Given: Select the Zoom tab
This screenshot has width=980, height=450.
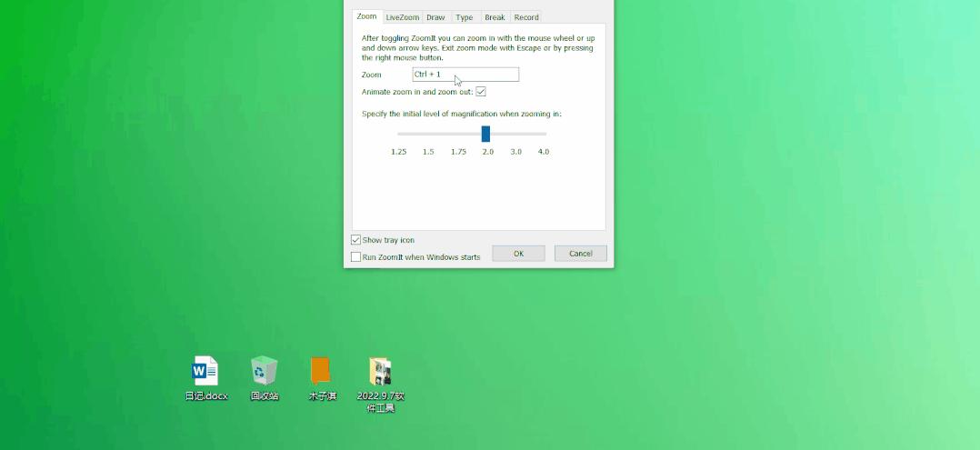Looking at the screenshot, I should [366, 16].
